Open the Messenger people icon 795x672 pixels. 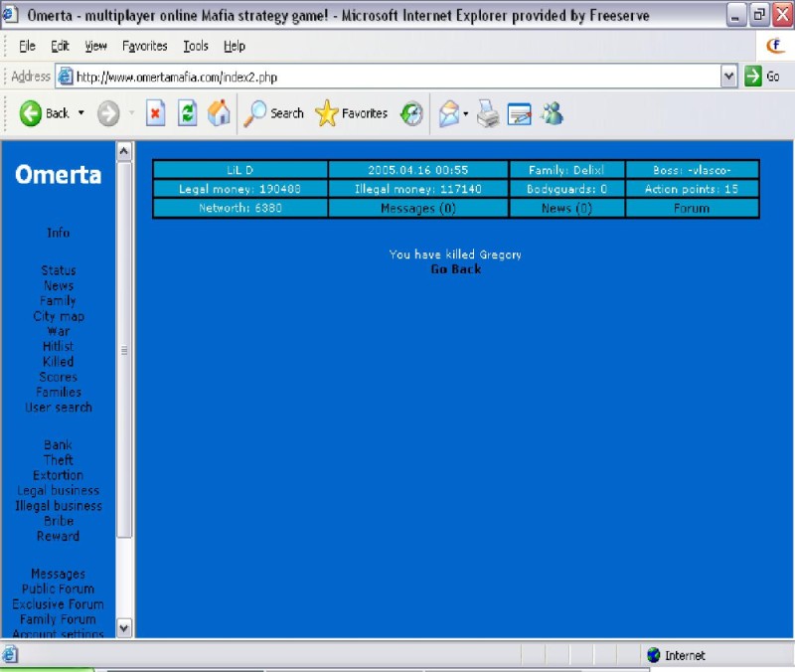click(553, 113)
